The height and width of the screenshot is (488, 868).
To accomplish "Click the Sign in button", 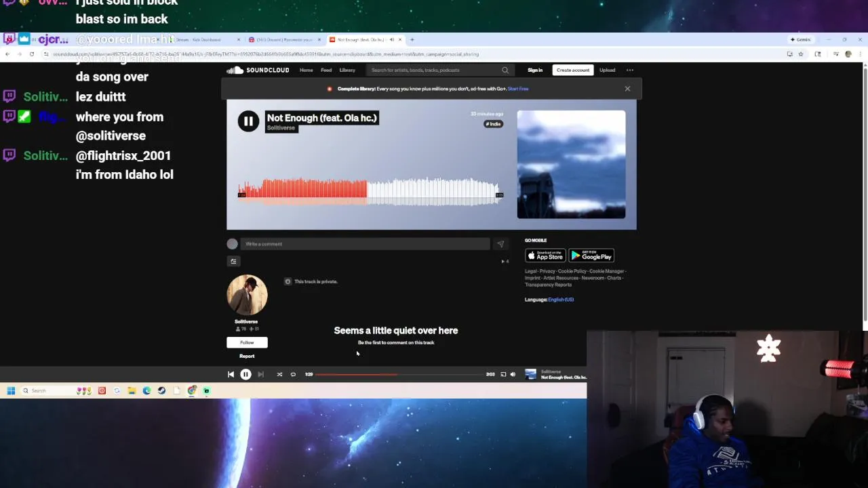I will point(535,70).
